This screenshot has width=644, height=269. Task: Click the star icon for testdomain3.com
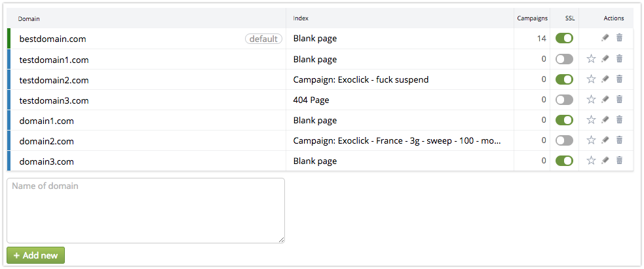[x=591, y=100]
